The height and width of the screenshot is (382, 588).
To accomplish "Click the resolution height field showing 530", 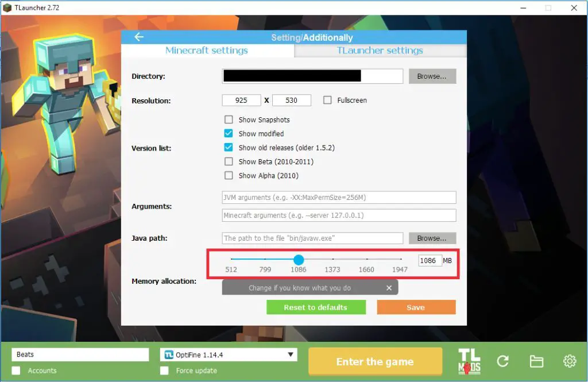I will [291, 100].
